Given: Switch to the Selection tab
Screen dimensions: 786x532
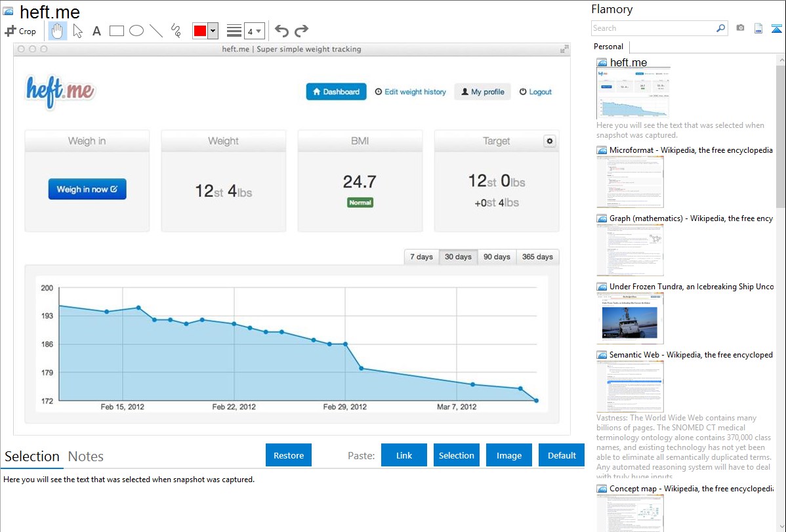Looking at the screenshot, I should coord(32,457).
